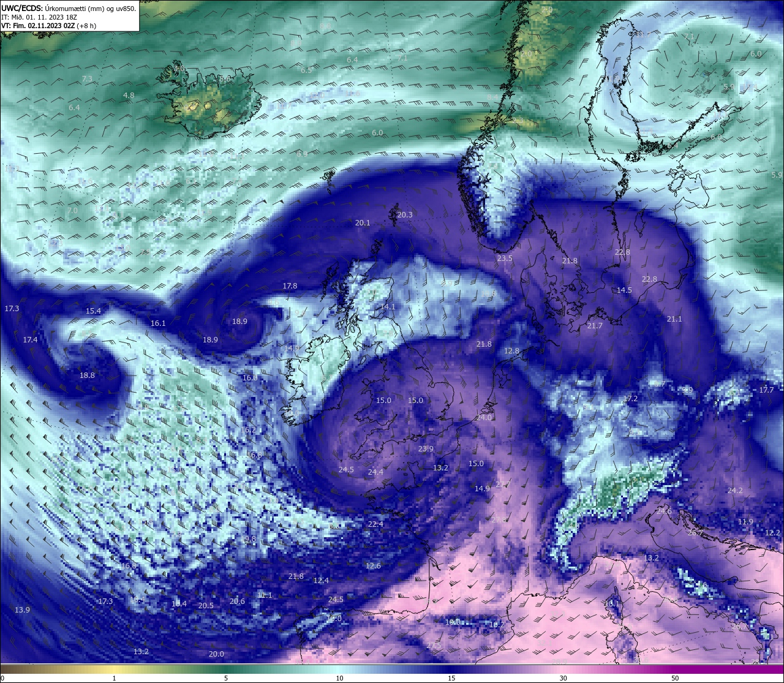Click the map value 17.4
784x683 pixels.
(x=30, y=339)
